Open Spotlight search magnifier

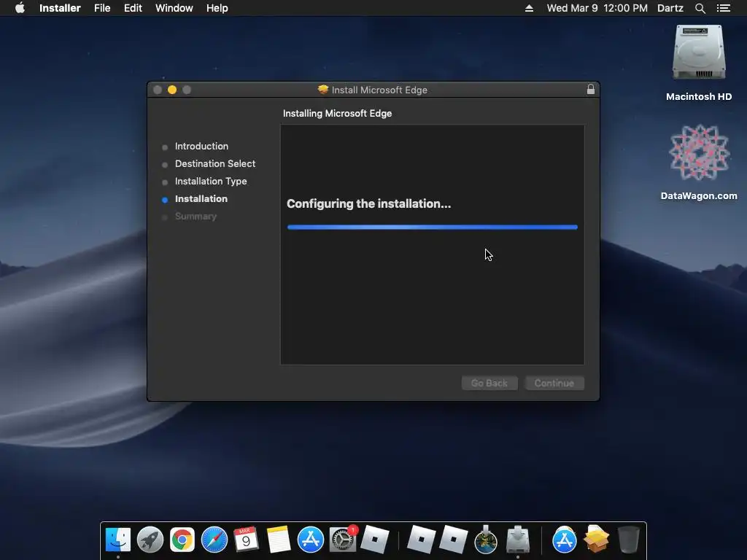tap(700, 8)
